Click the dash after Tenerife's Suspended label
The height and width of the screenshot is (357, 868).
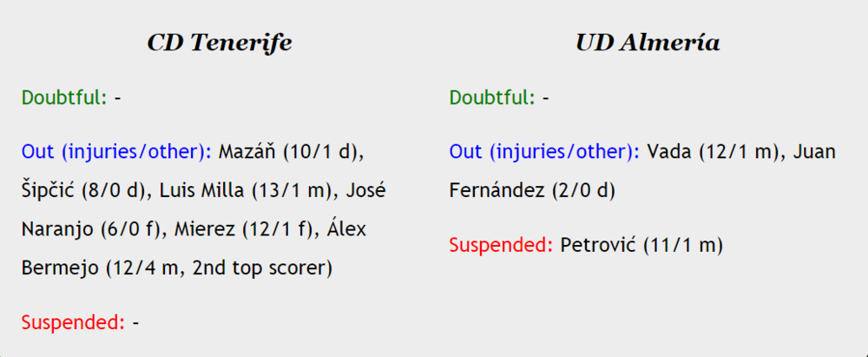[x=135, y=322]
